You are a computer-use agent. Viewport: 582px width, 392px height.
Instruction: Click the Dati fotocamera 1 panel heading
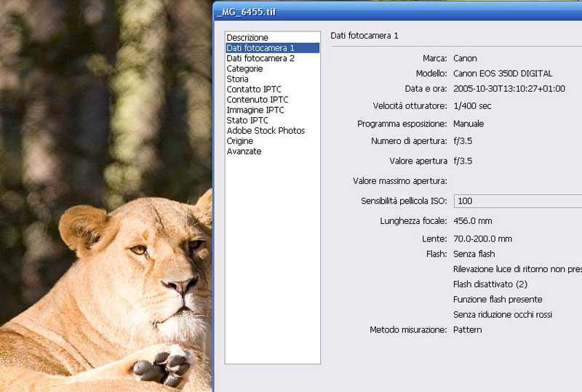tap(364, 36)
